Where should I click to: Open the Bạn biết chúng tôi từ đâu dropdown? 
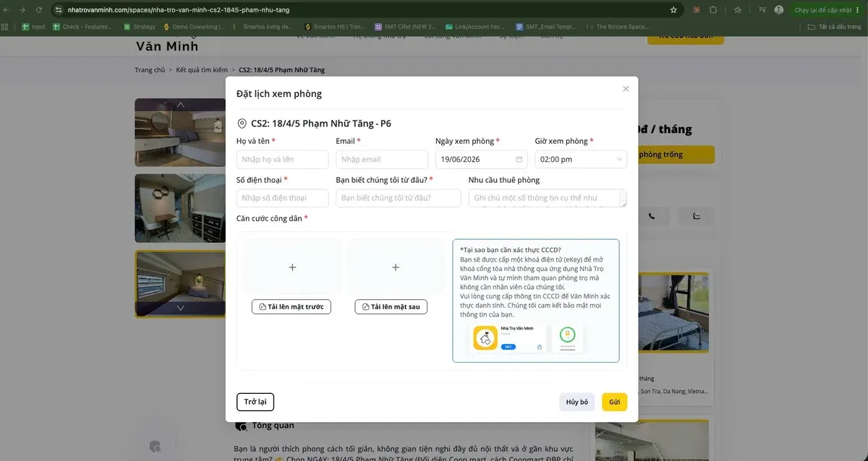point(399,198)
